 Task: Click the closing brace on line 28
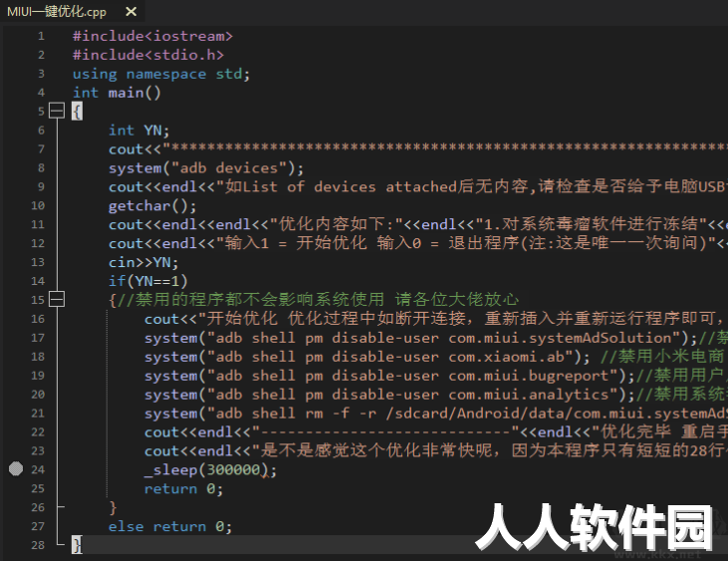pyautogui.click(x=77, y=545)
